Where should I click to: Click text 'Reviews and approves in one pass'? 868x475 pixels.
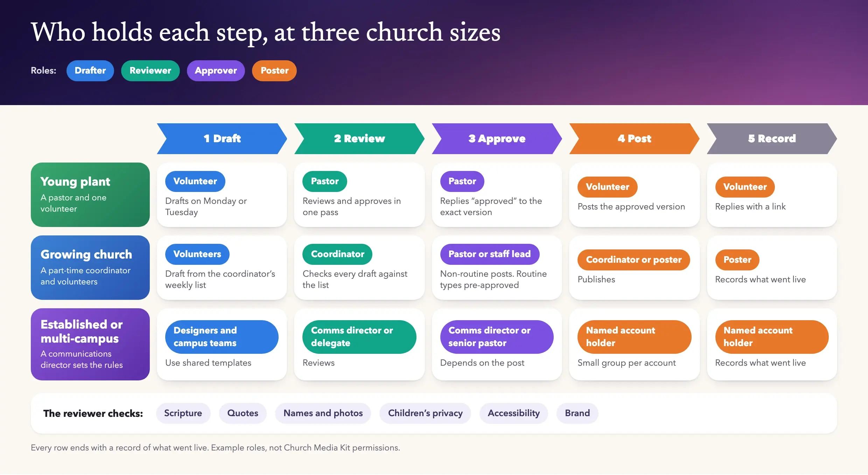pyautogui.click(x=351, y=207)
